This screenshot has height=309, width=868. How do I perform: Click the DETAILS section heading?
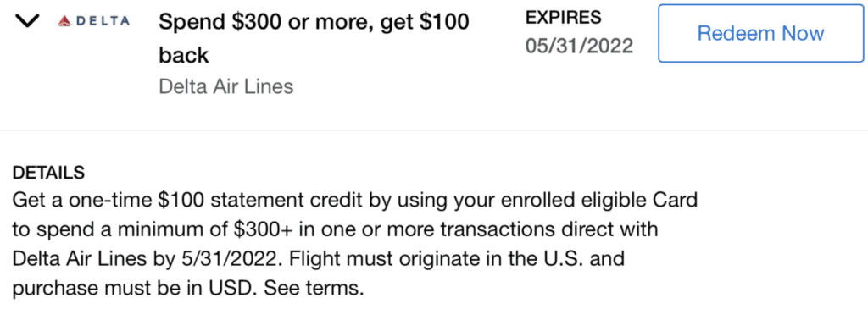pos(48,173)
